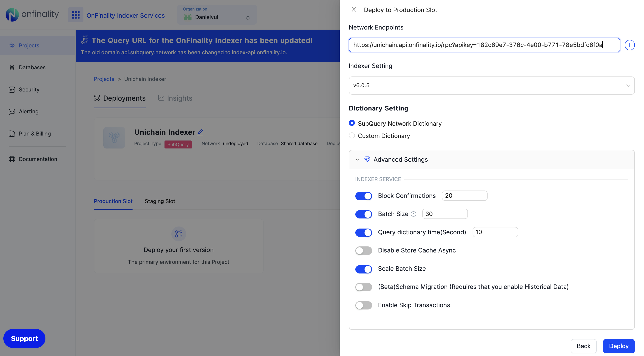644x356 pixels.
Task: Click the Databases sidebar icon
Action: point(12,68)
